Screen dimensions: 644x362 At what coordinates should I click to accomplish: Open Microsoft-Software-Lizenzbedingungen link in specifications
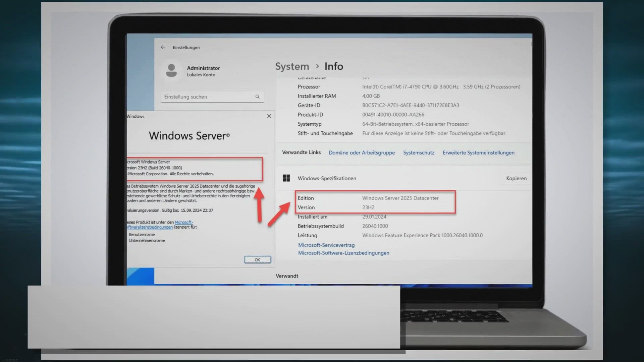click(343, 253)
